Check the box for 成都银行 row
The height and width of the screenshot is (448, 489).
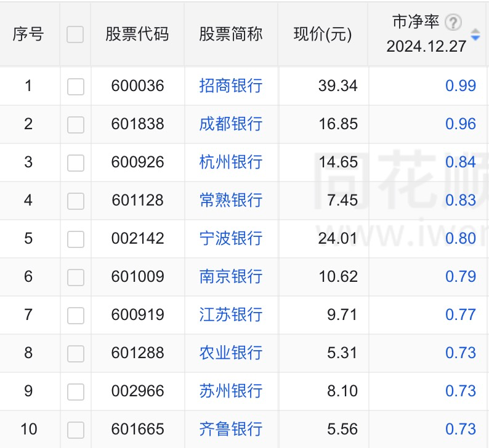pos(76,125)
